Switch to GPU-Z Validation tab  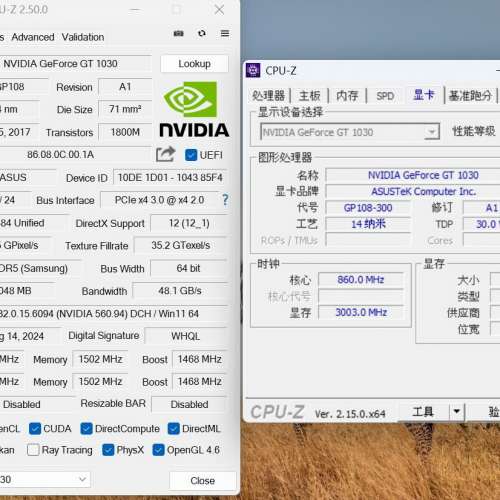83,37
